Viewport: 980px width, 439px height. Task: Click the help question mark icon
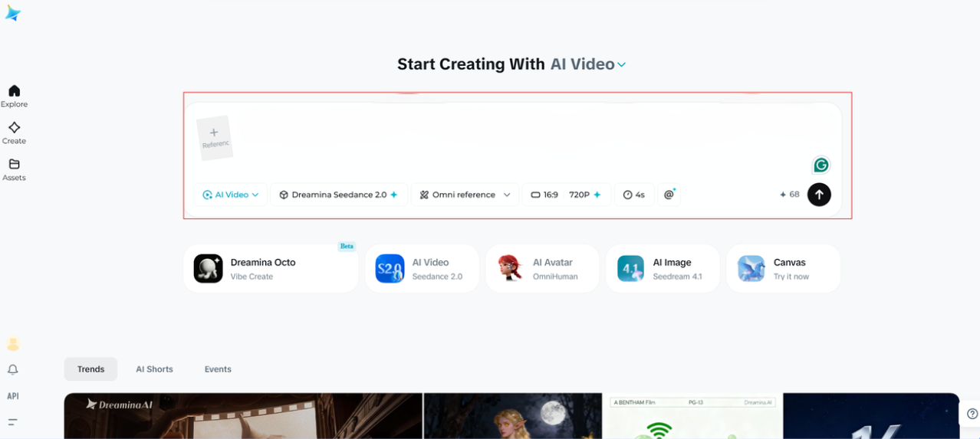(x=972, y=414)
